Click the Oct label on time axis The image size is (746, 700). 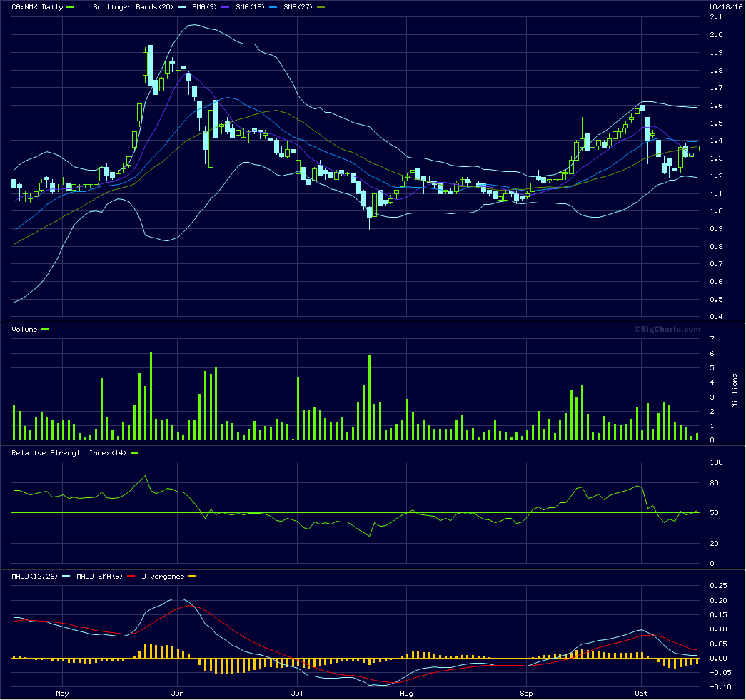tap(641, 694)
